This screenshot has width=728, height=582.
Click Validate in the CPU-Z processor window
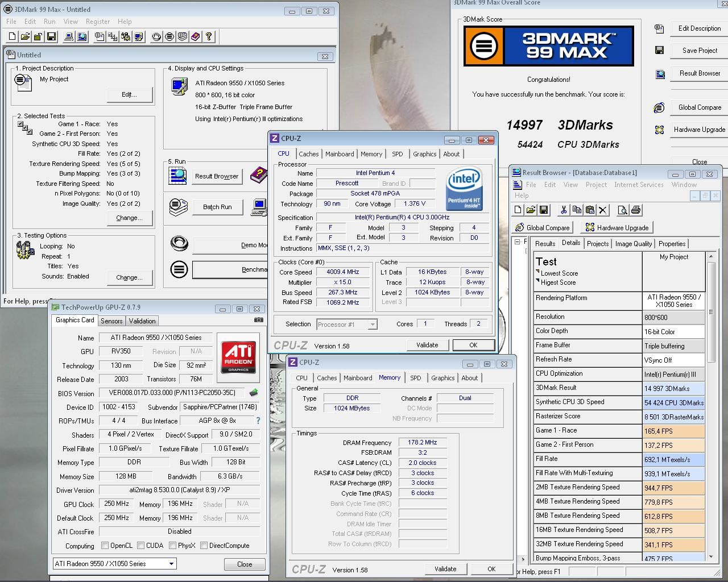pyautogui.click(x=427, y=345)
